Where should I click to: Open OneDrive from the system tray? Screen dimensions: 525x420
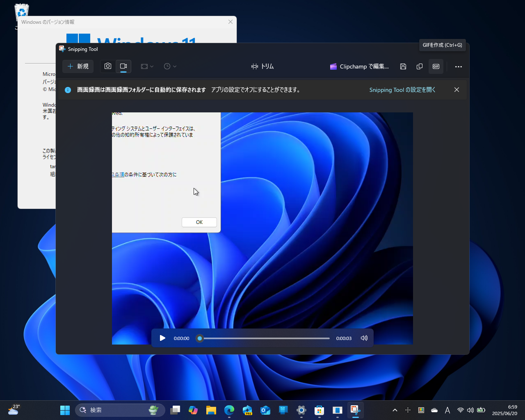tap(434, 410)
